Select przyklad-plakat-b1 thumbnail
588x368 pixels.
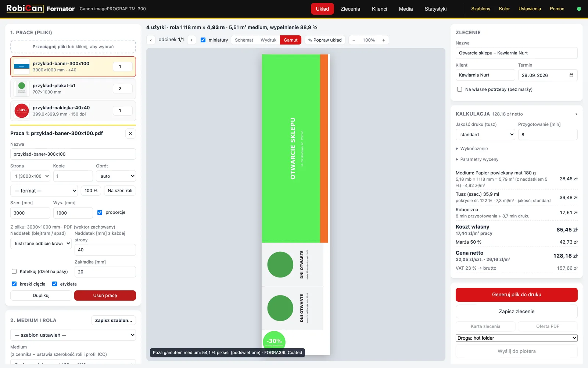(x=22, y=89)
